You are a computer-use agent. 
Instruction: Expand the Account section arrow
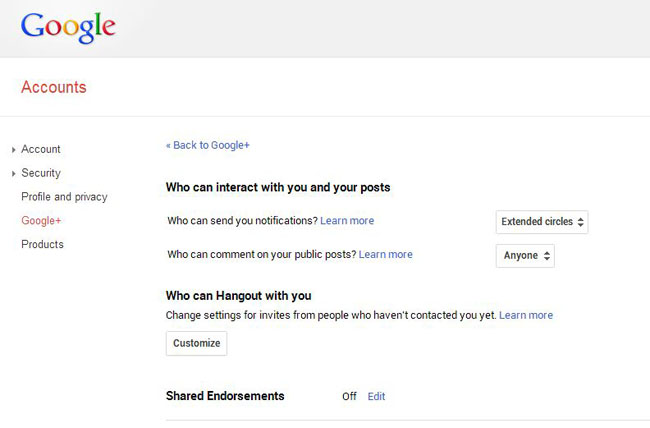tap(13, 150)
